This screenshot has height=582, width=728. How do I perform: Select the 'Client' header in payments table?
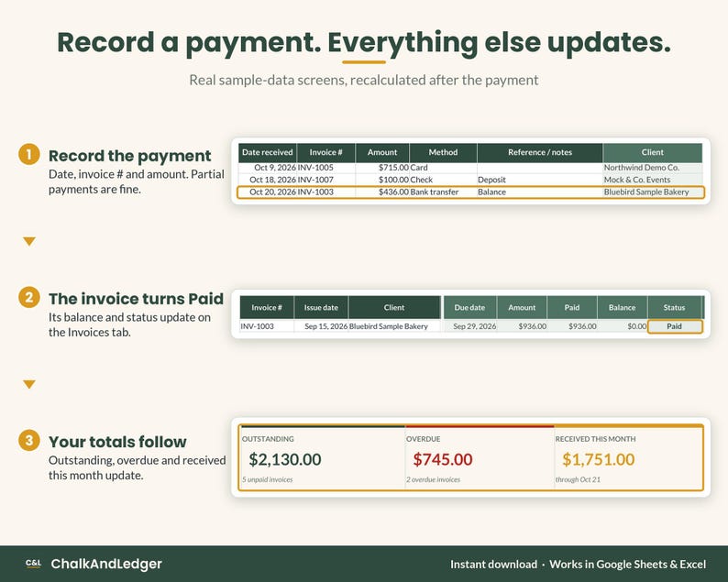652,152
